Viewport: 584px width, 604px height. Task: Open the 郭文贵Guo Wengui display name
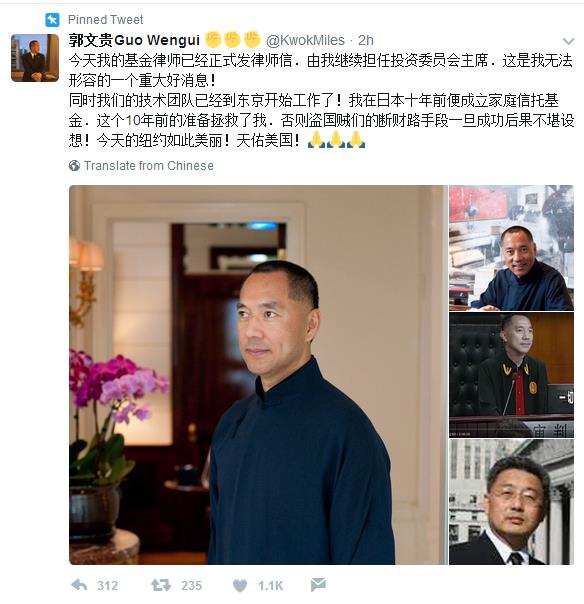(134, 40)
